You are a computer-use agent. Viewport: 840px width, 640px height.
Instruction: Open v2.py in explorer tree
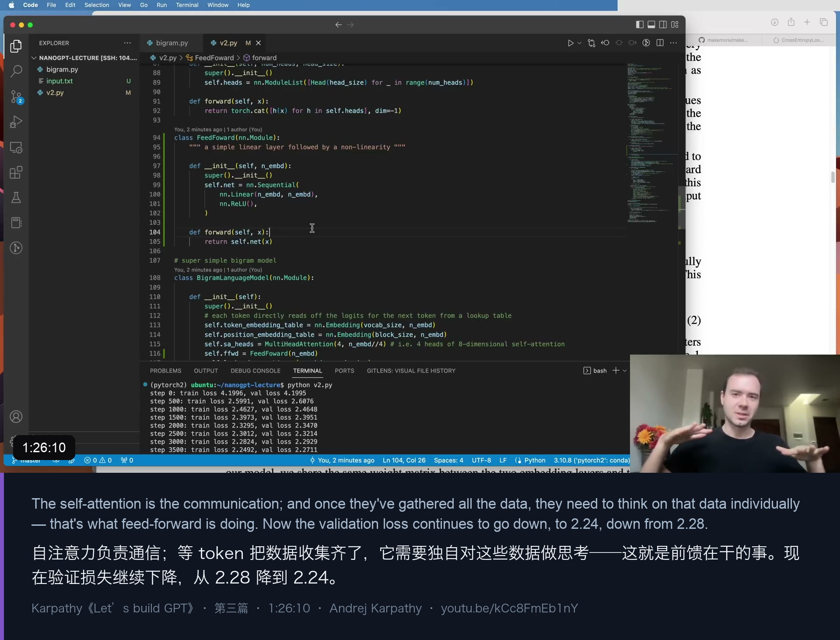point(55,93)
